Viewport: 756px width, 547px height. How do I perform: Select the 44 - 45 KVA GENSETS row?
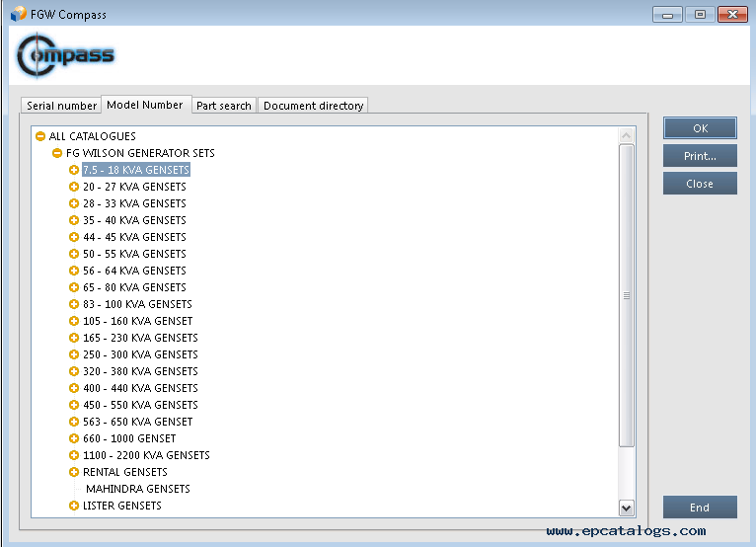[134, 237]
